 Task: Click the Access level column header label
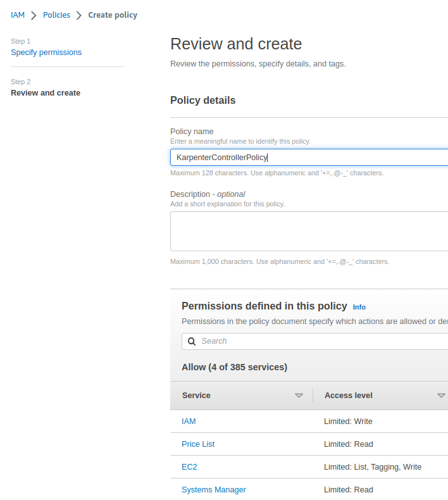pos(348,395)
